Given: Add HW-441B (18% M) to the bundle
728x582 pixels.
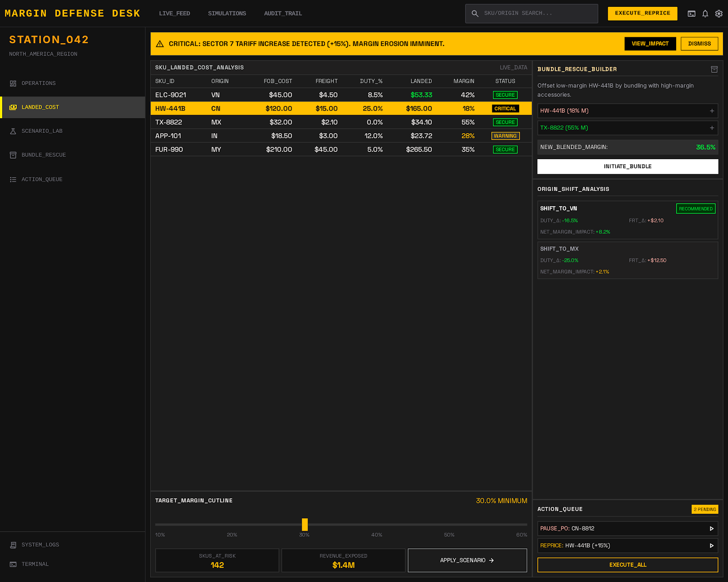Looking at the screenshot, I should pyautogui.click(x=712, y=110).
